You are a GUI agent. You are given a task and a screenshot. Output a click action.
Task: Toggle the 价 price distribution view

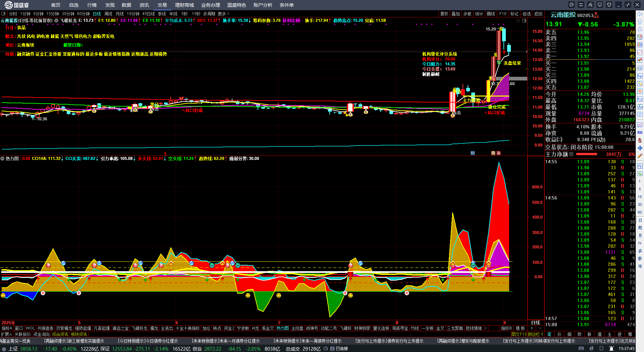tap(559, 334)
